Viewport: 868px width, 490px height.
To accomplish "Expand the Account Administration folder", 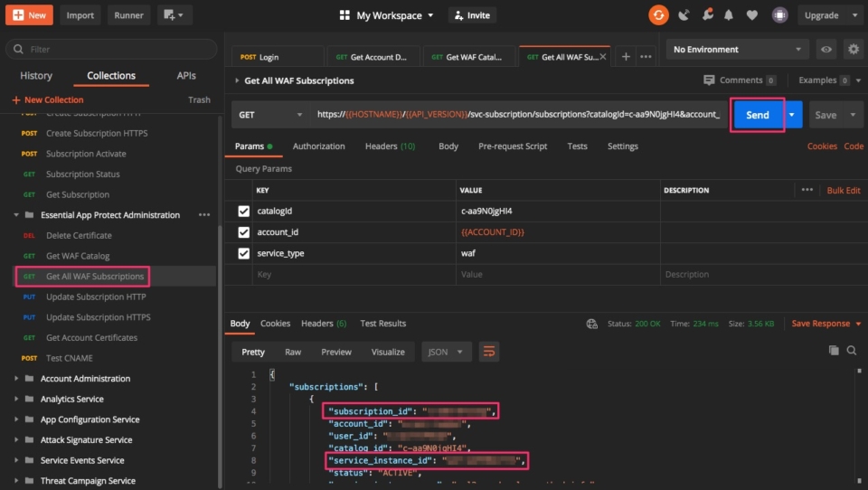I will 16,378.
